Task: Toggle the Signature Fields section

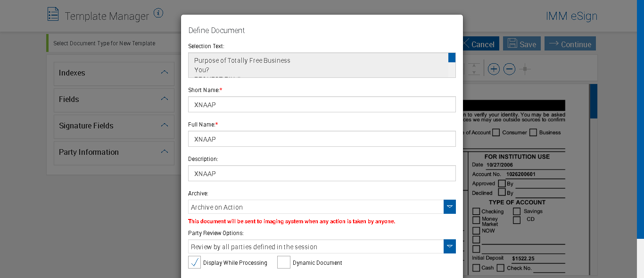Action: click(165, 126)
